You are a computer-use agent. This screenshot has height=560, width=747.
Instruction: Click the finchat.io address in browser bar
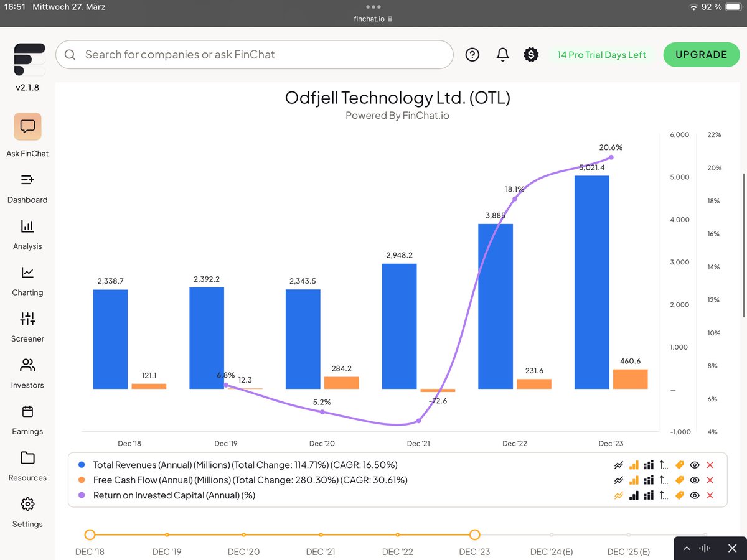pyautogui.click(x=373, y=19)
